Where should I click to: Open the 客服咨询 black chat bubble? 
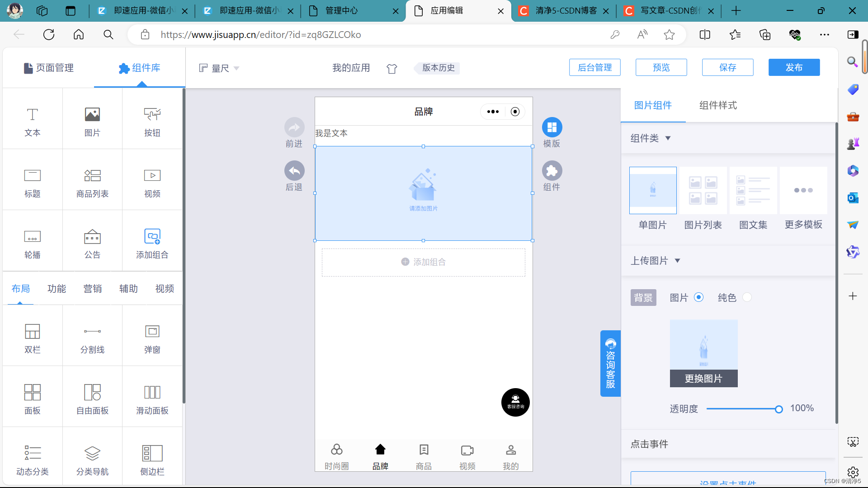pyautogui.click(x=515, y=402)
